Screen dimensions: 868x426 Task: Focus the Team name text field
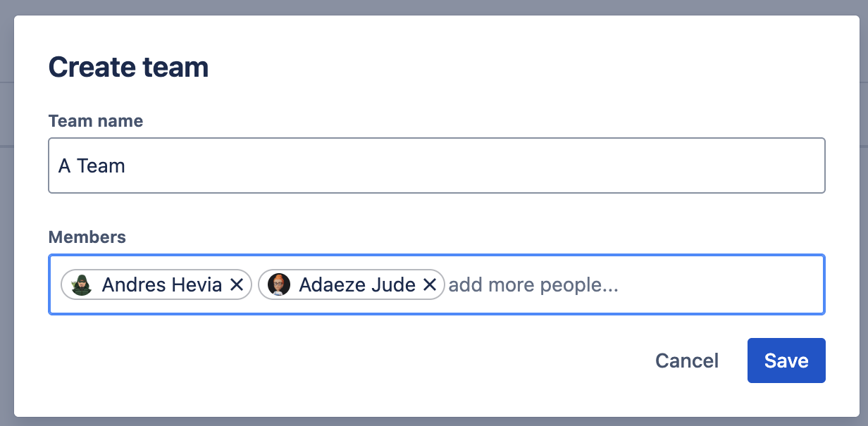[x=436, y=165]
